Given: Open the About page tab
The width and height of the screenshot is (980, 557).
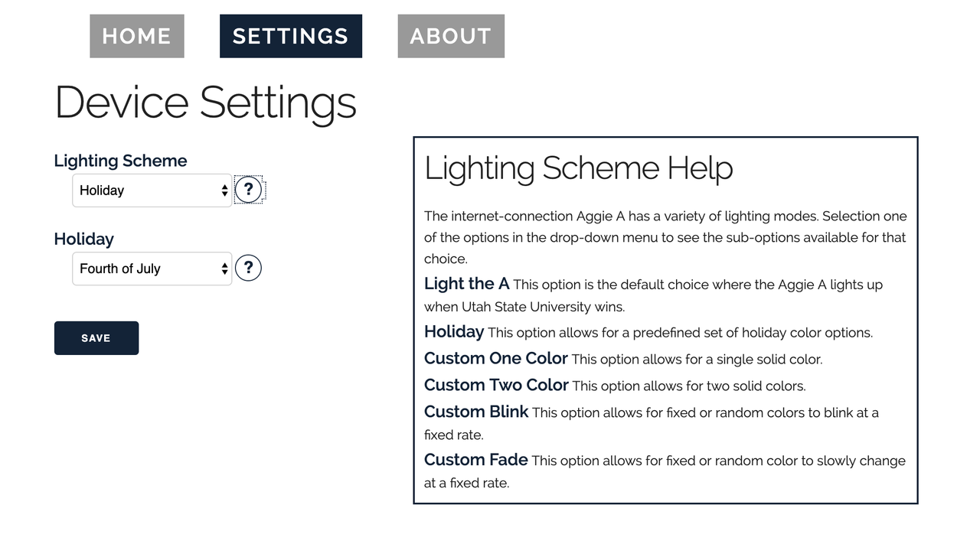Looking at the screenshot, I should [451, 36].
